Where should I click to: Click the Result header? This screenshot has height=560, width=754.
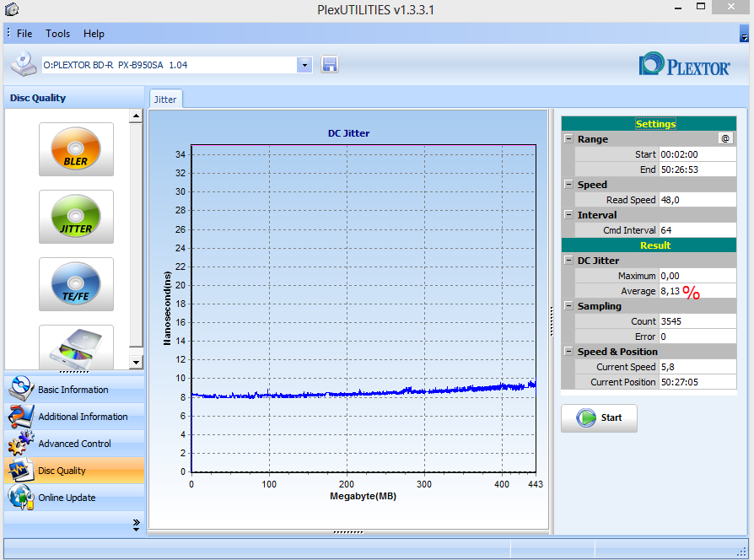click(649, 245)
